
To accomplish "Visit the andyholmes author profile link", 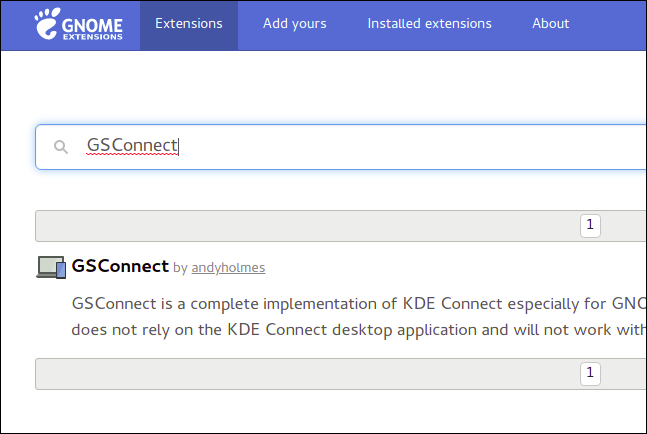I will (228, 268).
